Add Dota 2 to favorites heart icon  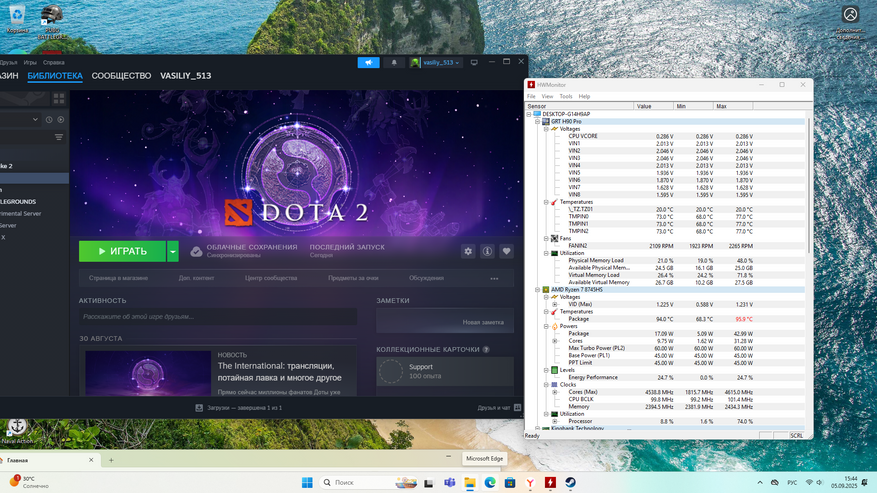506,251
